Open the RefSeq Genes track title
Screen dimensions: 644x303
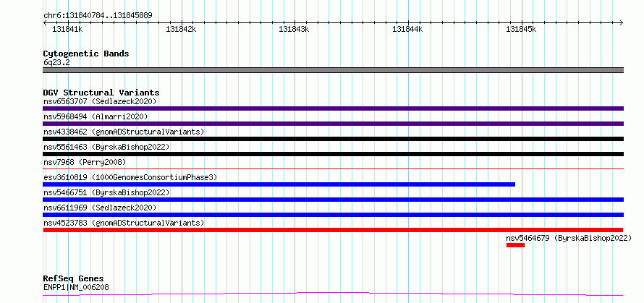point(73,279)
